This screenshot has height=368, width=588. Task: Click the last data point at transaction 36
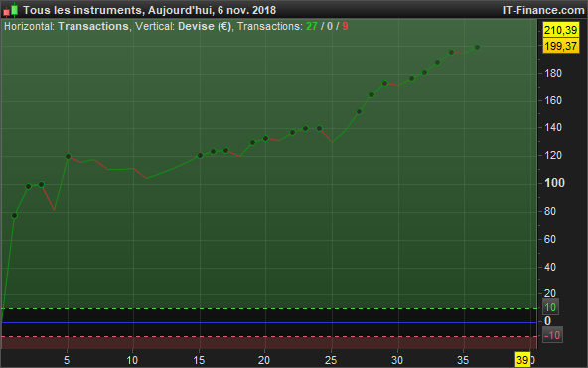[477, 47]
